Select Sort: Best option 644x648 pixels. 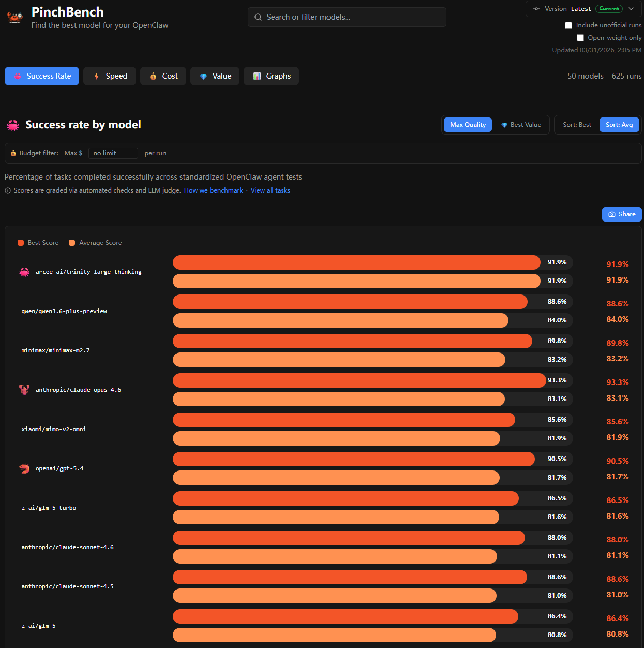tap(577, 125)
